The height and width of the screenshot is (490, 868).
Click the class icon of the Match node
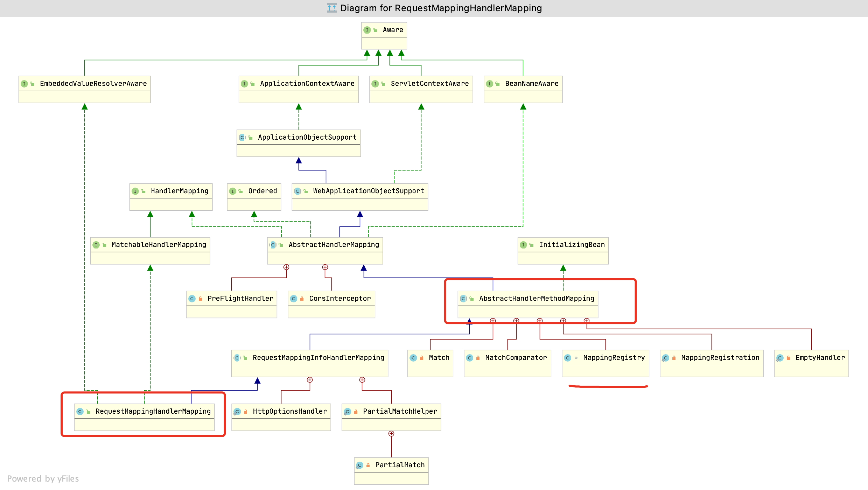coord(413,358)
